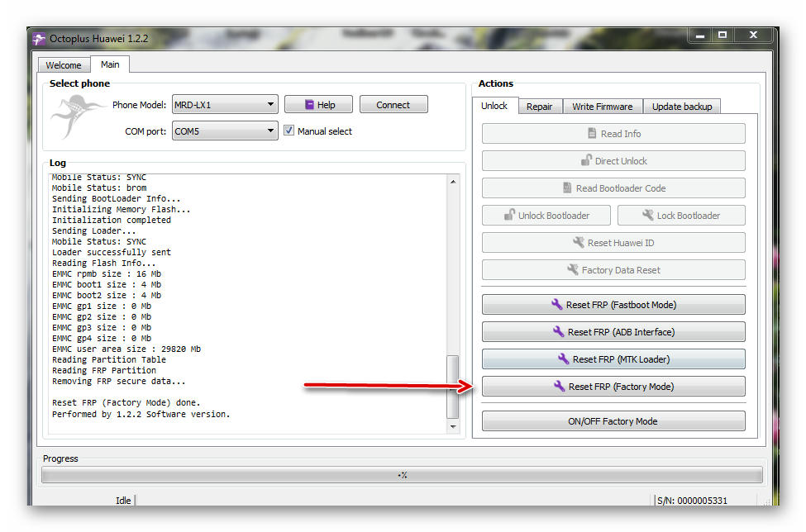Click the Octoplus app icon in title bar
This screenshot has height=532, width=806.
click(x=39, y=39)
